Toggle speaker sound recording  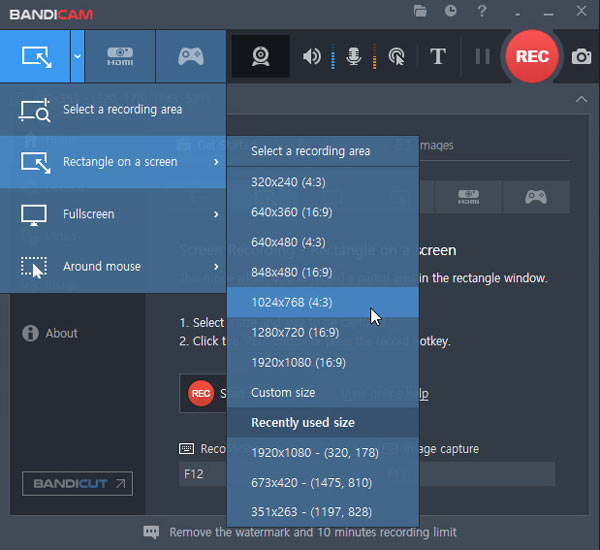click(x=312, y=57)
